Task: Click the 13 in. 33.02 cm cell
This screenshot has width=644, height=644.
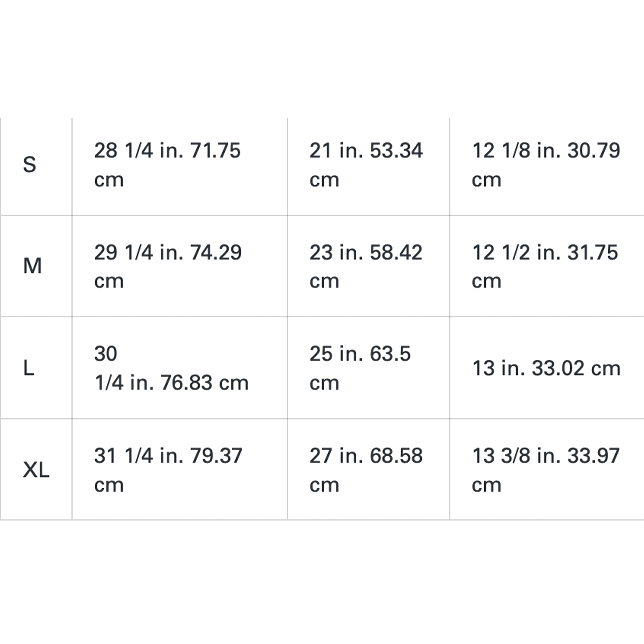Action: click(547, 368)
